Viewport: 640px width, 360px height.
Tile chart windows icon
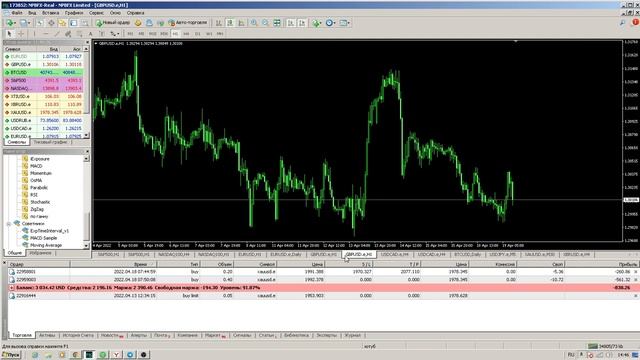point(277,23)
